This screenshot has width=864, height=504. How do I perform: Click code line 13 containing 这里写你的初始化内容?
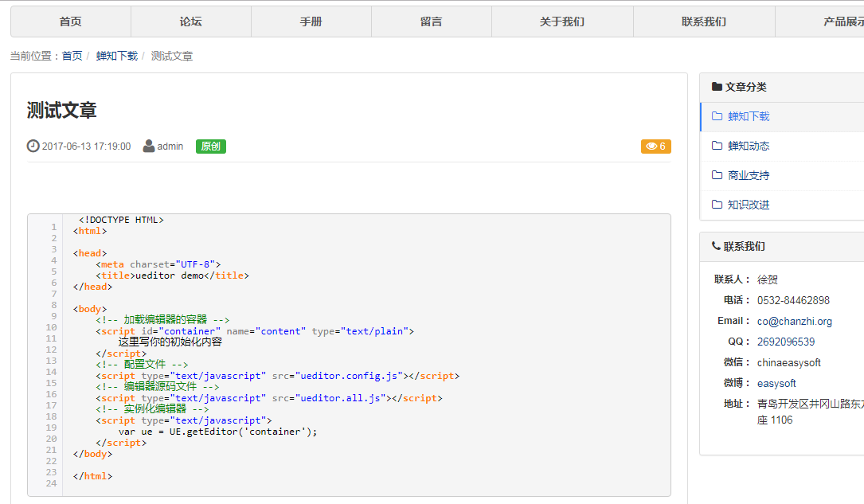point(170,342)
